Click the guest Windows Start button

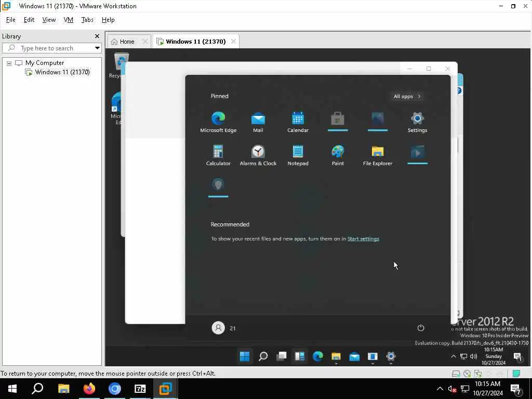click(x=245, y=356)
